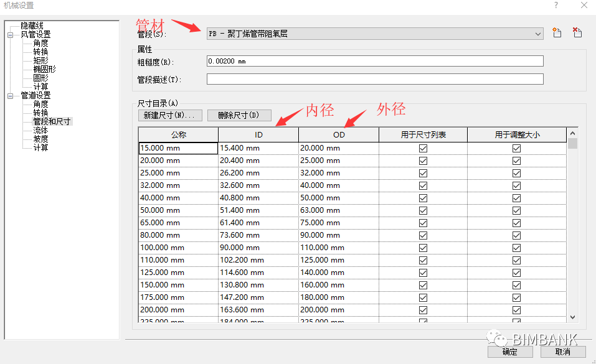596x364 pixels.
Task: Collapse the 风管设置 tree node
Action: pos(10,35)
